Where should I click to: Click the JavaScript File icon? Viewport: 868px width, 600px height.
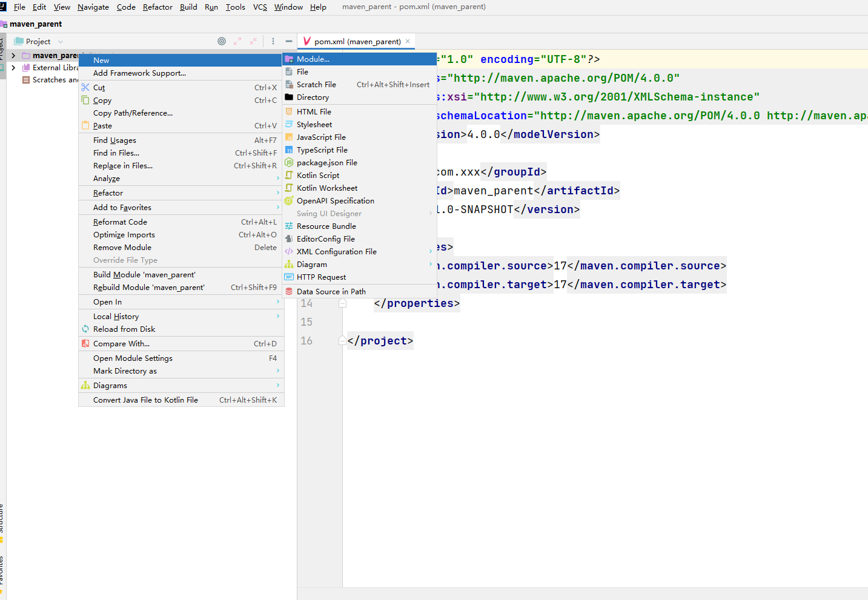pos(289,137)
